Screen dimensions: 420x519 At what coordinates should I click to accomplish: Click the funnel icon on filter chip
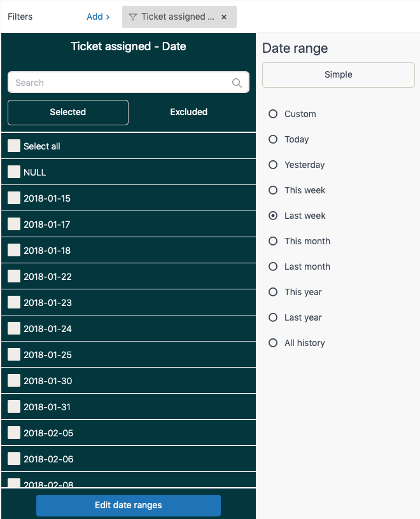pyautogui.click(x=133, y=17)
